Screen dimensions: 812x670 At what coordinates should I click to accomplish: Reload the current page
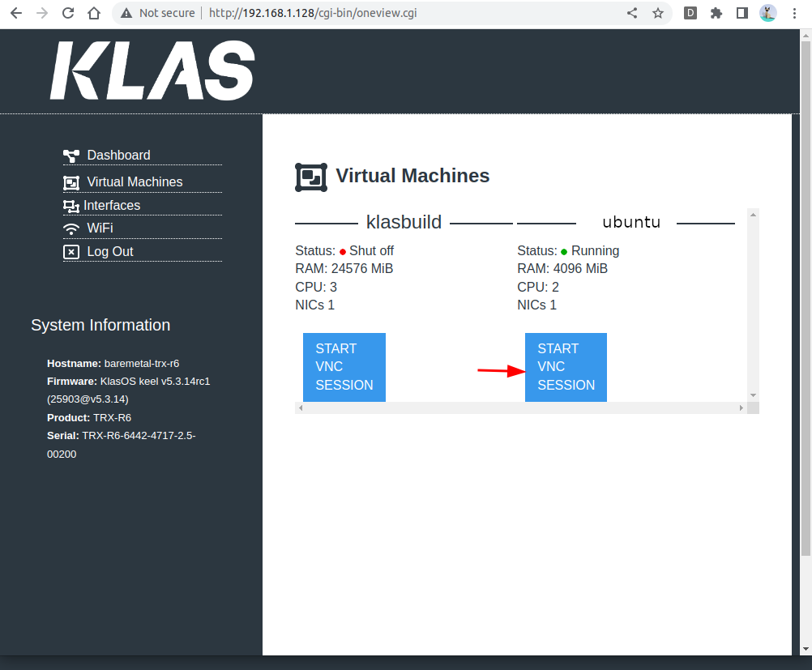pos(68,13)
